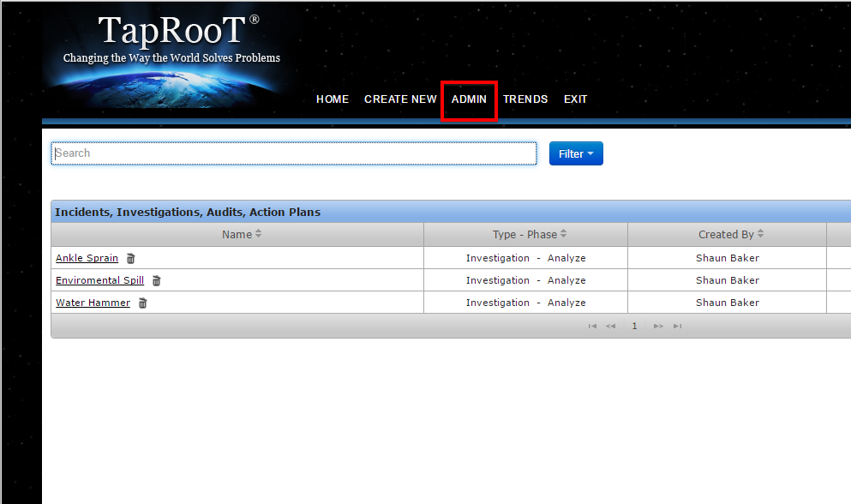This screenshot has width=851, height=504.
Task: Jump to the first page of results
Action: (x=592, y=326)
